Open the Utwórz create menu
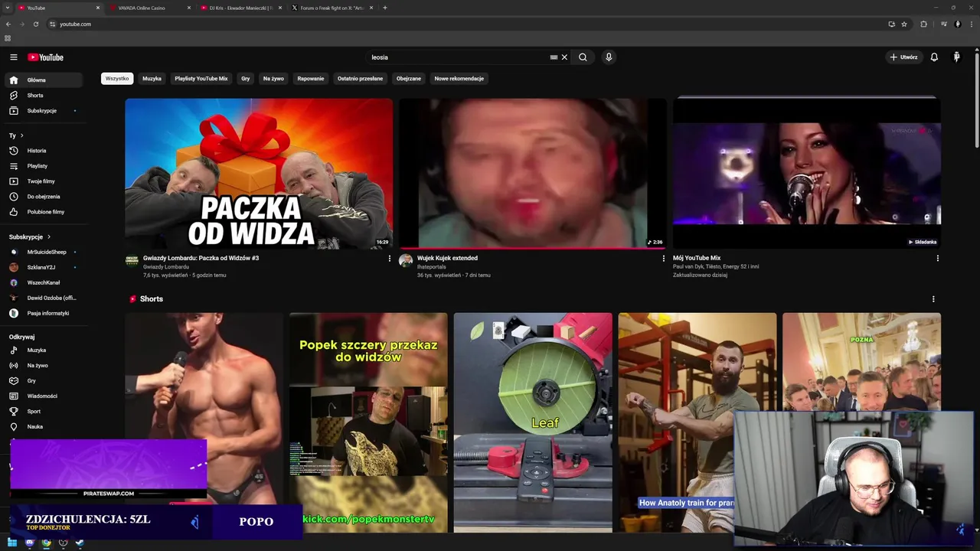The image size is (980, 551). [x=903, y=57]
